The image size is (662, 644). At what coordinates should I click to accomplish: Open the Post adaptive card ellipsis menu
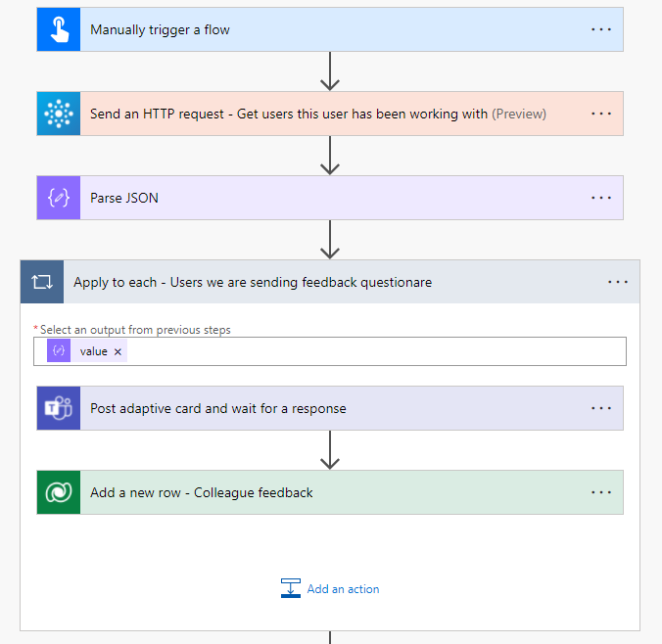pos(601,408)
